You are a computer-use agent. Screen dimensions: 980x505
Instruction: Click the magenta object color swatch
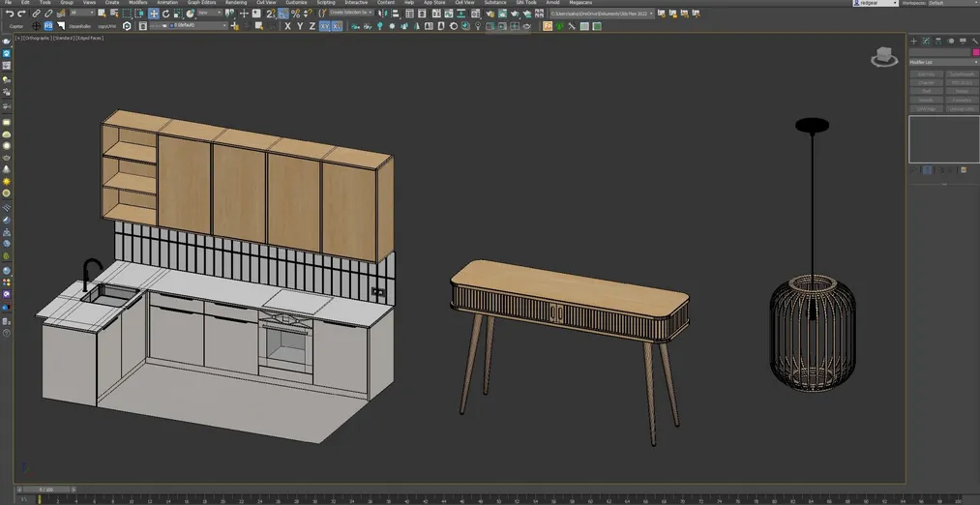coord(975,52)
